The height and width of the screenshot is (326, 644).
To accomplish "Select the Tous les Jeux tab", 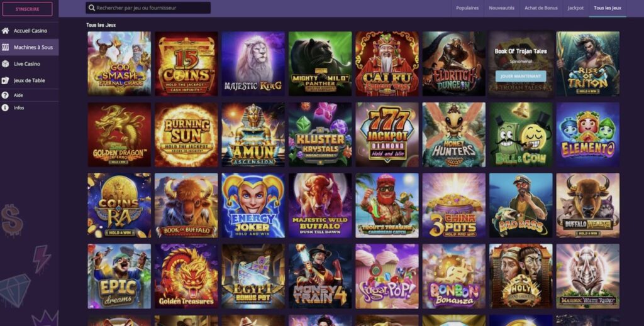I will (x=608, y=8).
